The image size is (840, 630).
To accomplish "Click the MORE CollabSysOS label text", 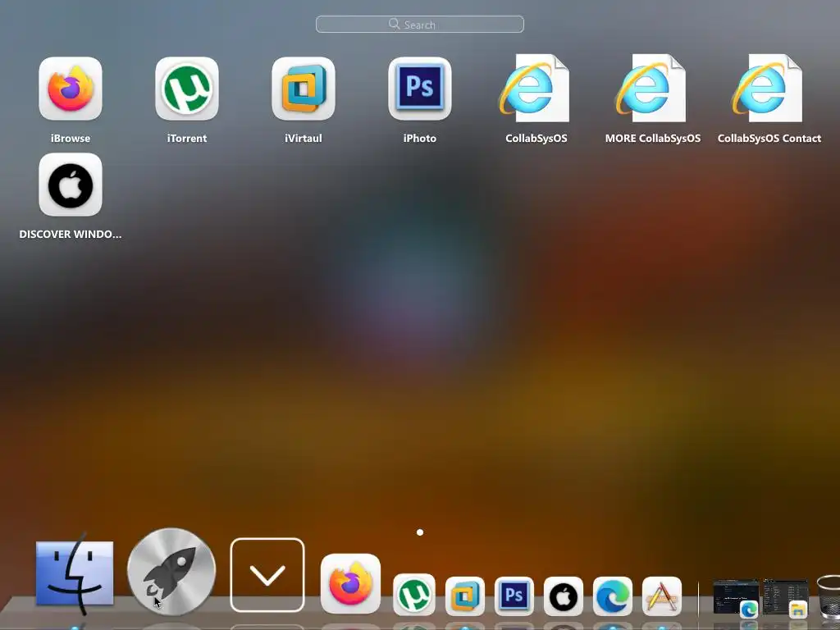I will [x=652, y=138].
